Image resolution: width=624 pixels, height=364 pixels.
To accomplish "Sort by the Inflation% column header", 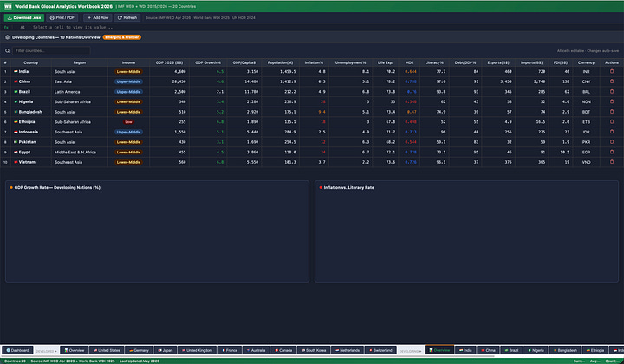I will [314, 62].
